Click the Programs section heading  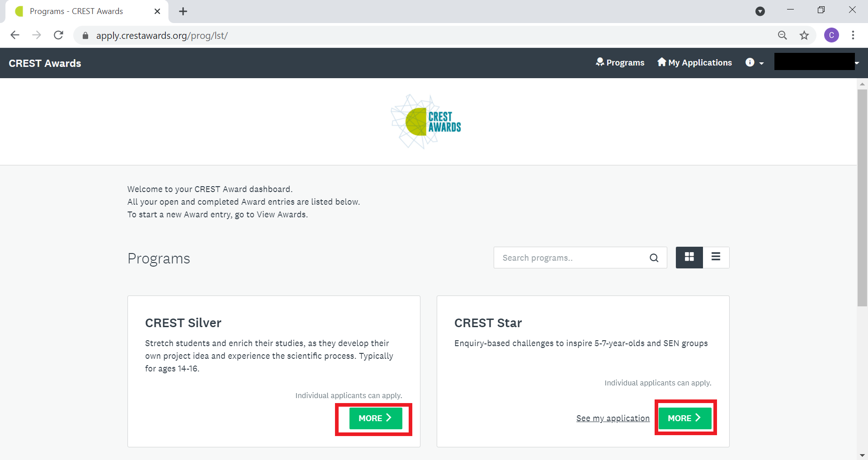(x=159, y=259)
